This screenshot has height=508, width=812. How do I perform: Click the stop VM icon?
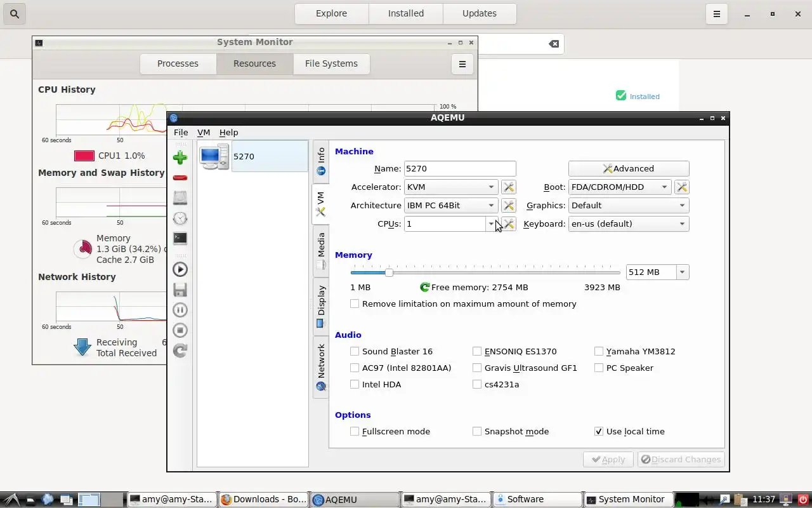(180, 330)
